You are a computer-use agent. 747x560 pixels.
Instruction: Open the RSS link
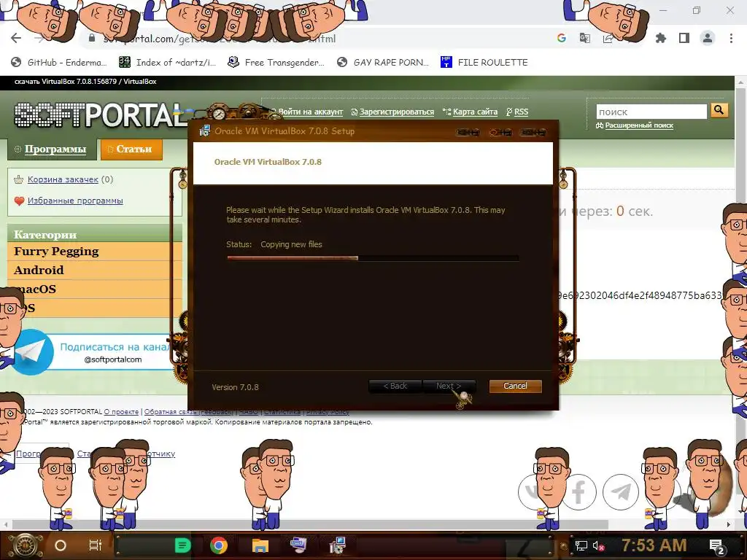pos(521,112)
